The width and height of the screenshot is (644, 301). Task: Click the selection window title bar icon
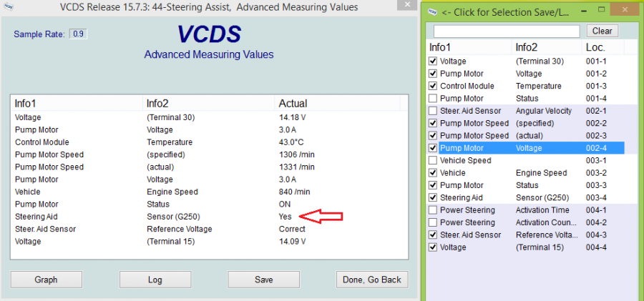pos(432,11)
